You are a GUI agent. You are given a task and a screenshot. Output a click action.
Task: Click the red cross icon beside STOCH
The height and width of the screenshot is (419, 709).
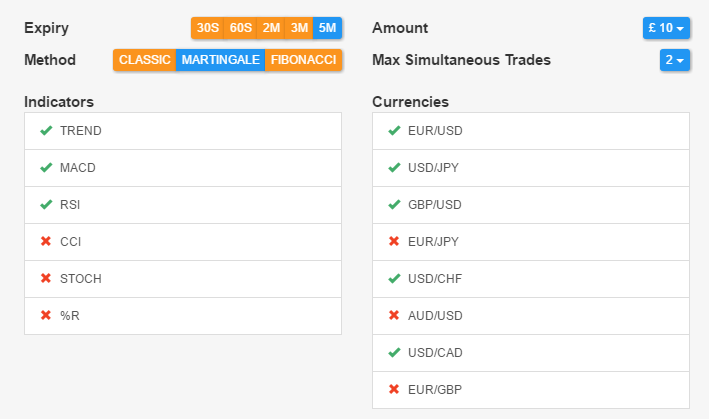coord(46,278)
